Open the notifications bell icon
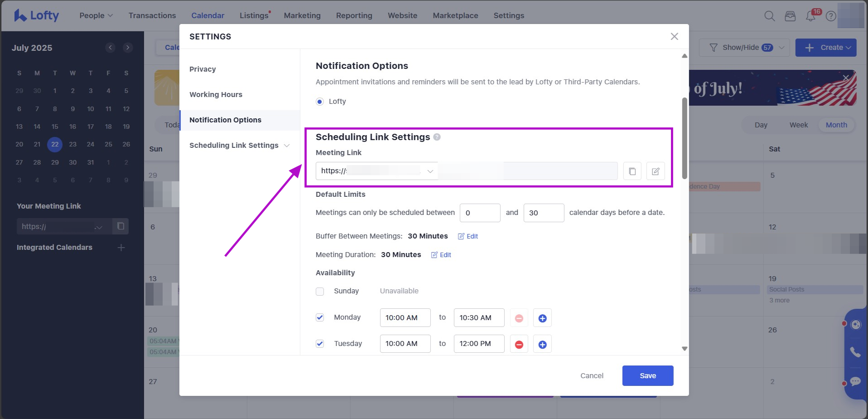The image size is (868, 419). pos(810,16)
